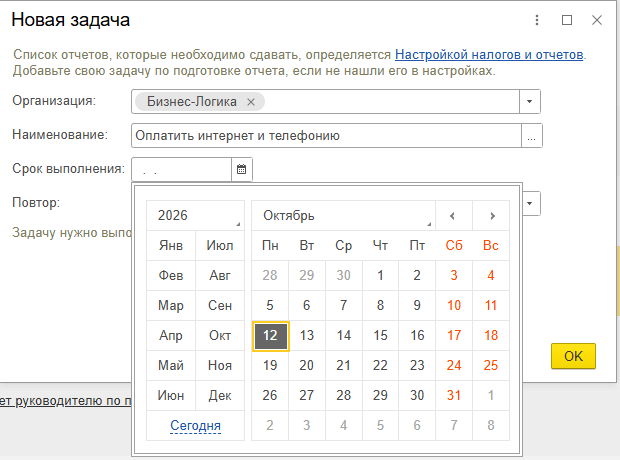The width and height of the screenshot is (620, 460).
Task: Pick date 13 in October
Action: click(x=307, y=335)
